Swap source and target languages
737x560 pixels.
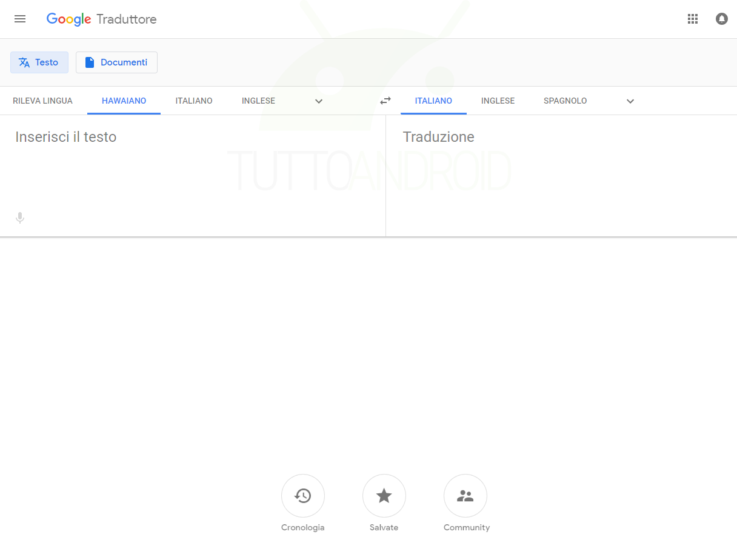[385, 101]
